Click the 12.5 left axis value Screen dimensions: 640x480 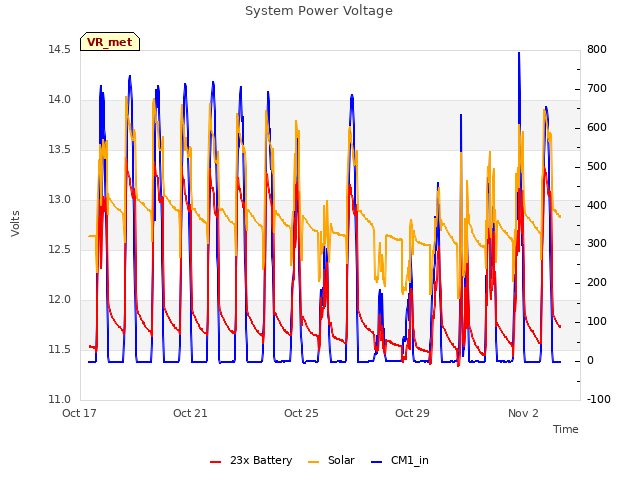(59, 249)
